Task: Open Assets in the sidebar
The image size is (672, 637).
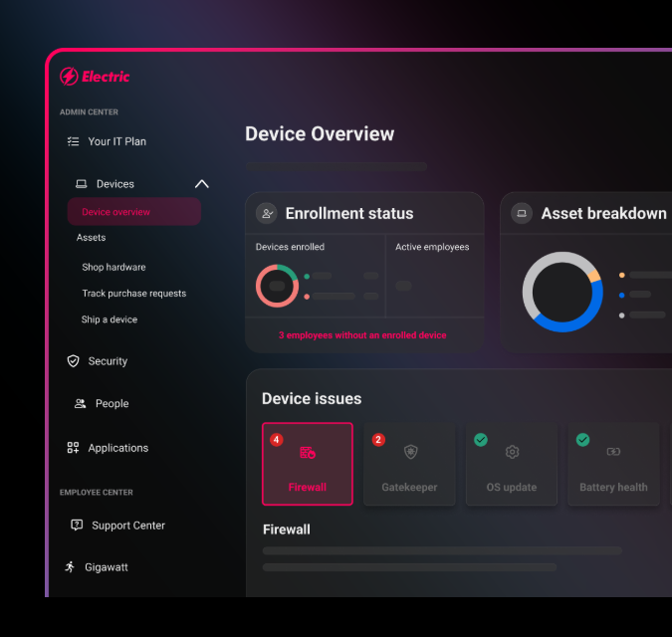Action: tap(91, 238)
